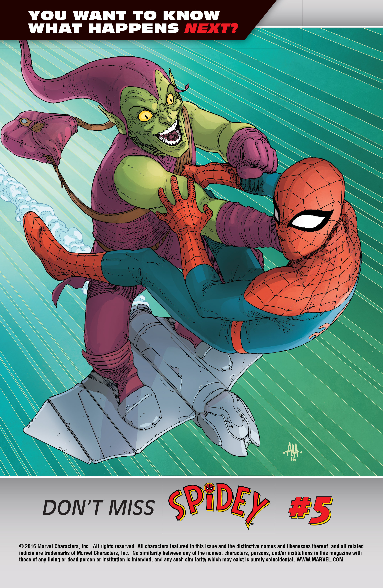
Task: Click the "WHAT HAPPENS" header words
Action: coord(104,28)
